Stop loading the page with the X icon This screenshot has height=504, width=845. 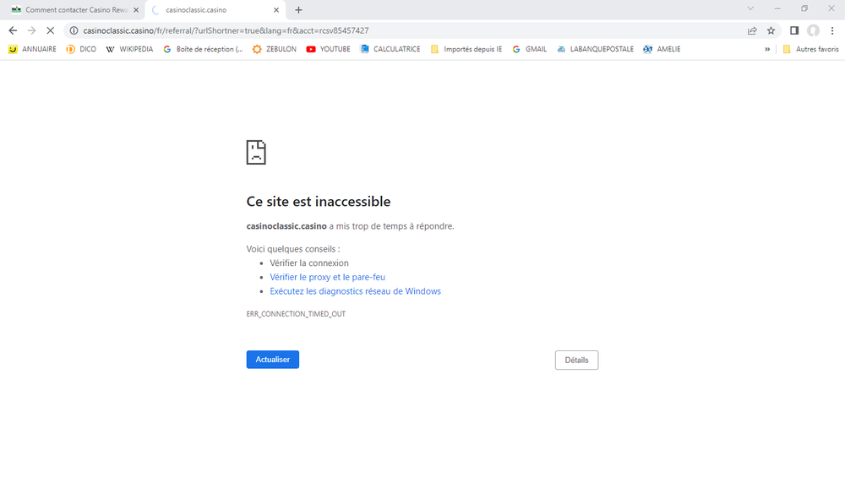pyautogui.click(x=51, y=30)
